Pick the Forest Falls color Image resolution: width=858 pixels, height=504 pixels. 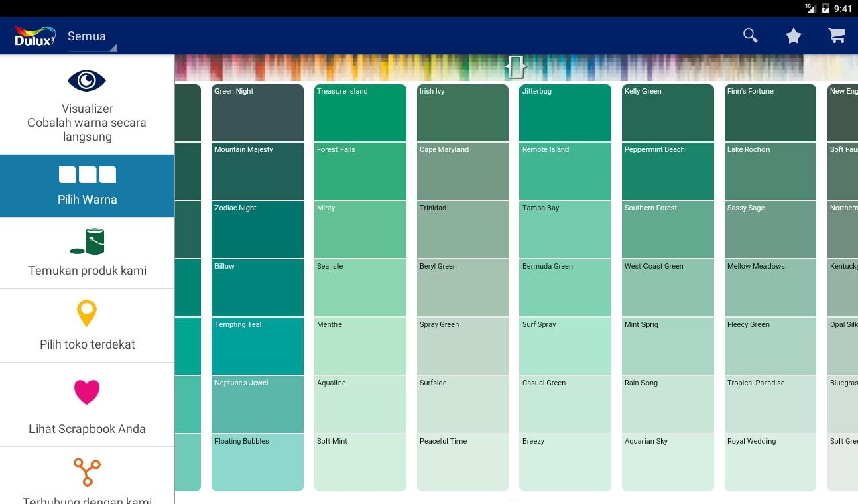point(360,172)
